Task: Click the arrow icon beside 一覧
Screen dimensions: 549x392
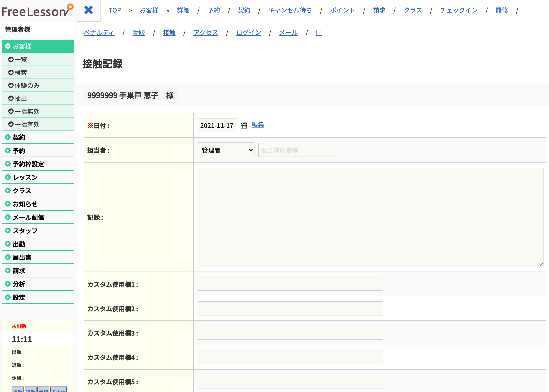Action: point(11,59)
